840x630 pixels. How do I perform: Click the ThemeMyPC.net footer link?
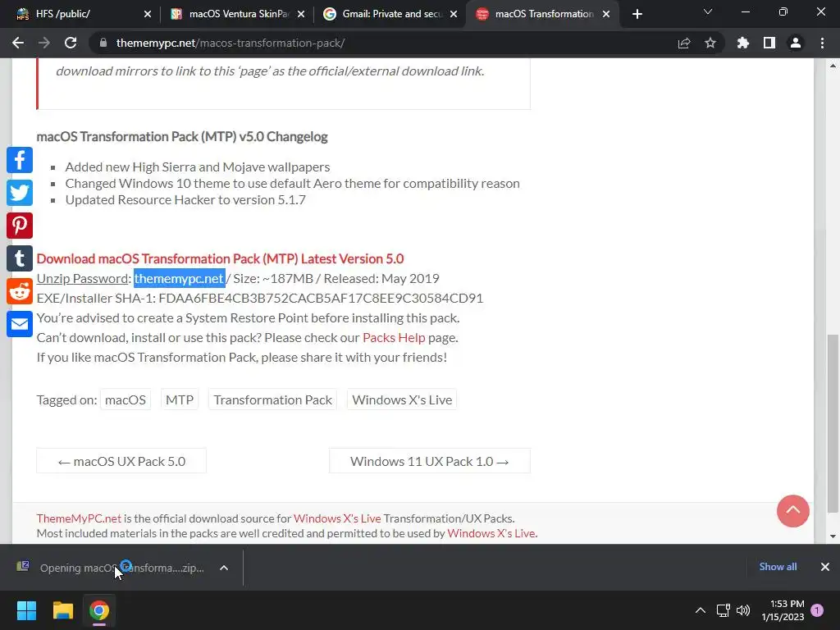coord(79,518)
